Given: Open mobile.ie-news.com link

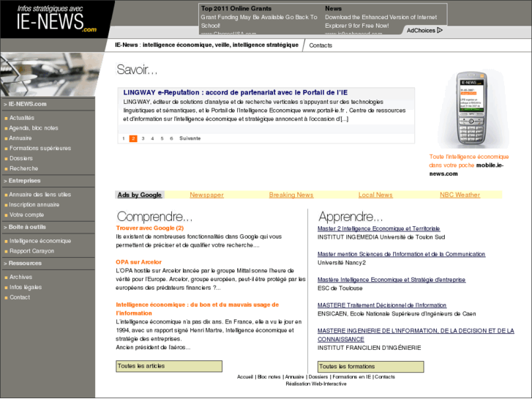Looking at the screenshot, I should [467, 169].
